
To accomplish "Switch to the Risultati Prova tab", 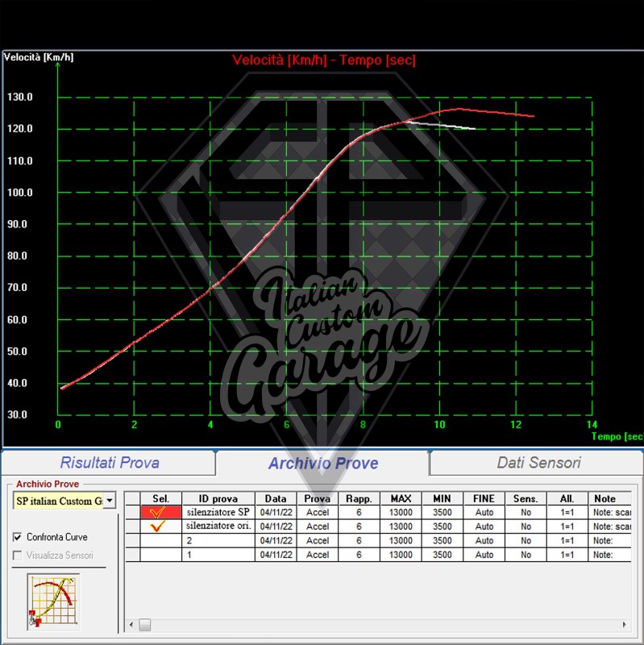I will [110, 463].
